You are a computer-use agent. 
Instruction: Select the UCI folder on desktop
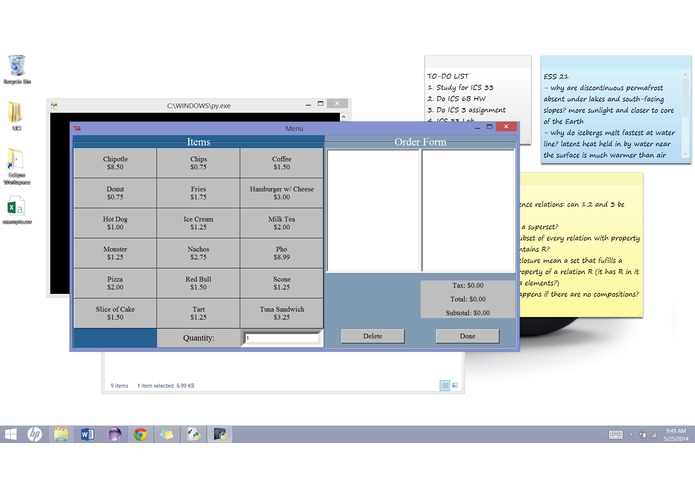pyautogui.click(x=16, y=116)
